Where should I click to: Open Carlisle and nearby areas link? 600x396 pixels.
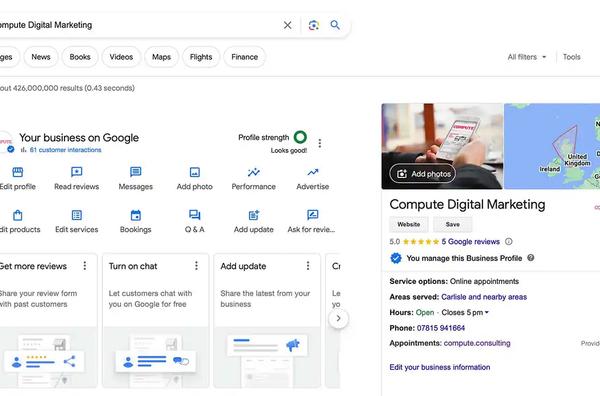(x=484, y=297)
